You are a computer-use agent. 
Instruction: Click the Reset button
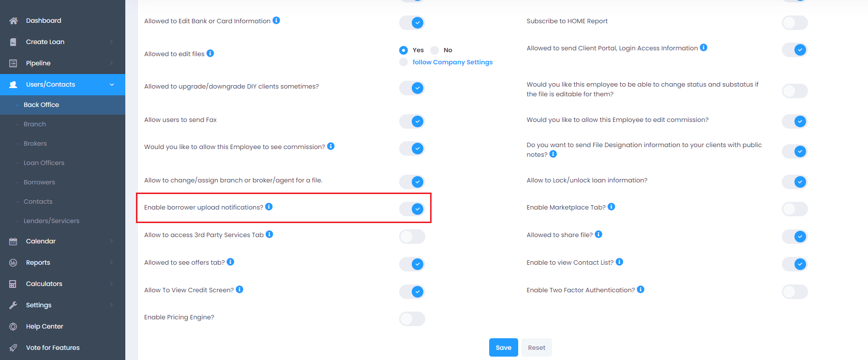click(537, 347)
